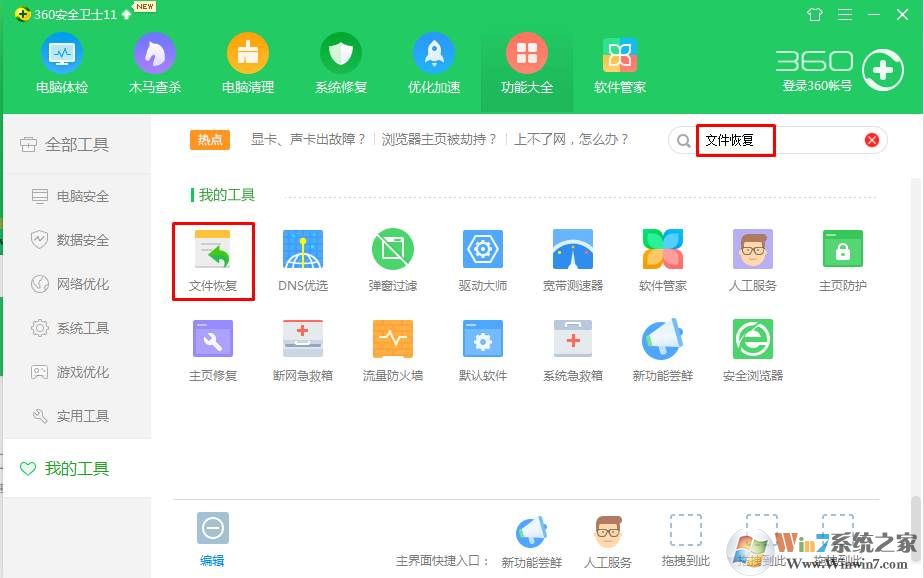This screenshot has width=924, height=578.
Task: Click the search box containing 文件恢复
Action: tap(778, 140)
